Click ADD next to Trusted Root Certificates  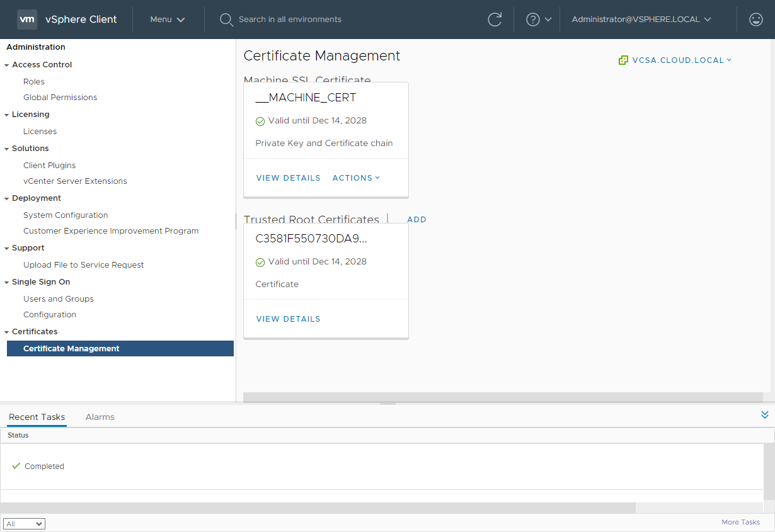[x=417, y=220]
